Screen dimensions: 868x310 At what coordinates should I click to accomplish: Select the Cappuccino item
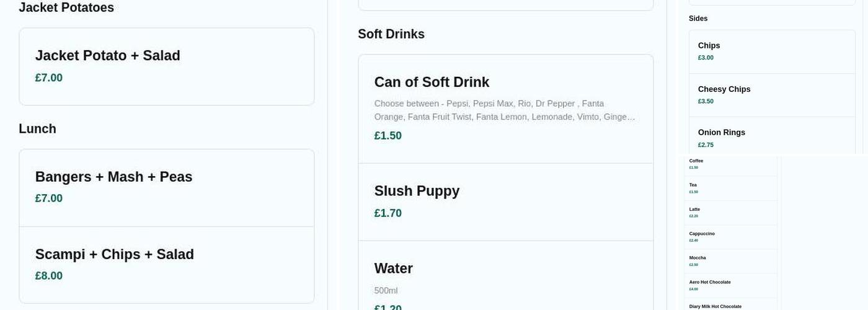(730, 236)
